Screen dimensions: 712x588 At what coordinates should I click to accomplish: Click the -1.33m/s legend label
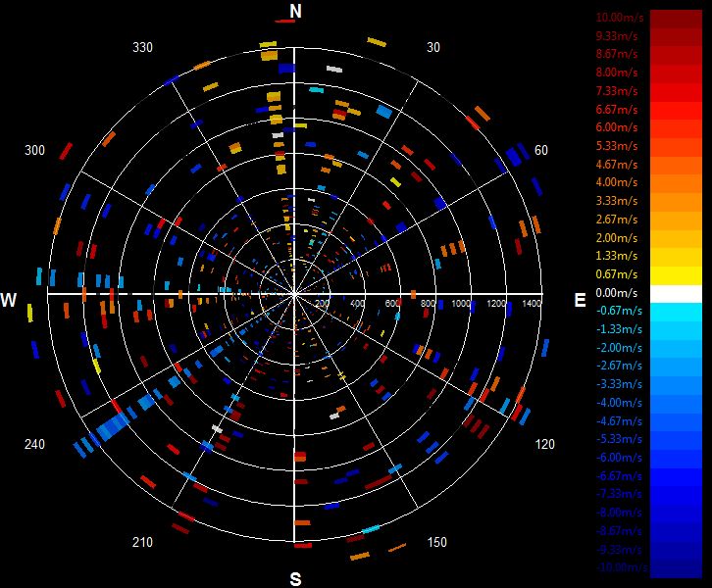619,329
